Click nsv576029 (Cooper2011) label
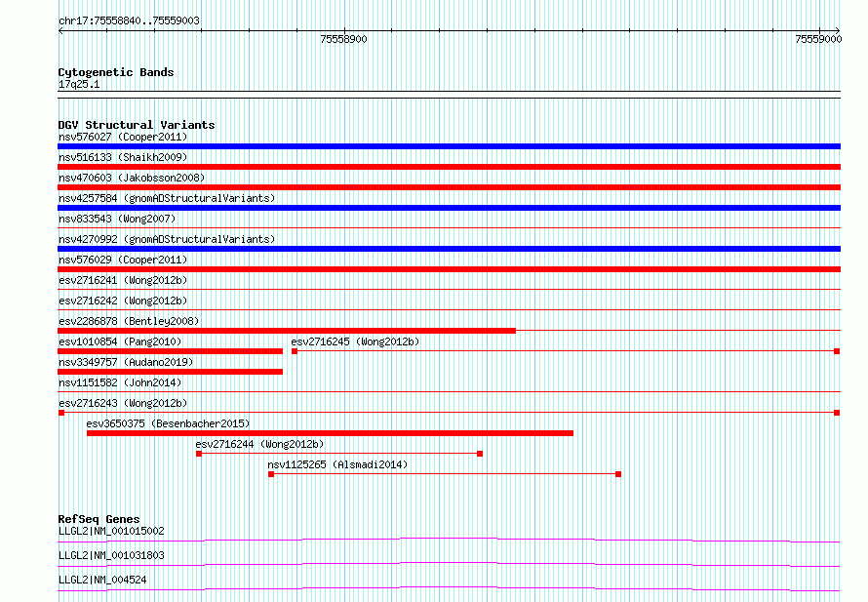Image resolution: width=868 pixels, height=602 pixels. pyautogui.click(x=123, y=260)
